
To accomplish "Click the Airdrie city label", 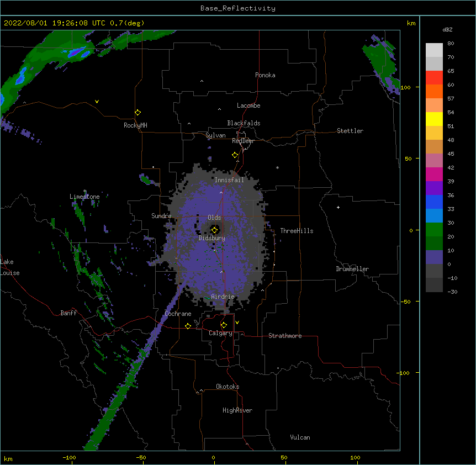I will pyautogui.click(x=223, y=297).
